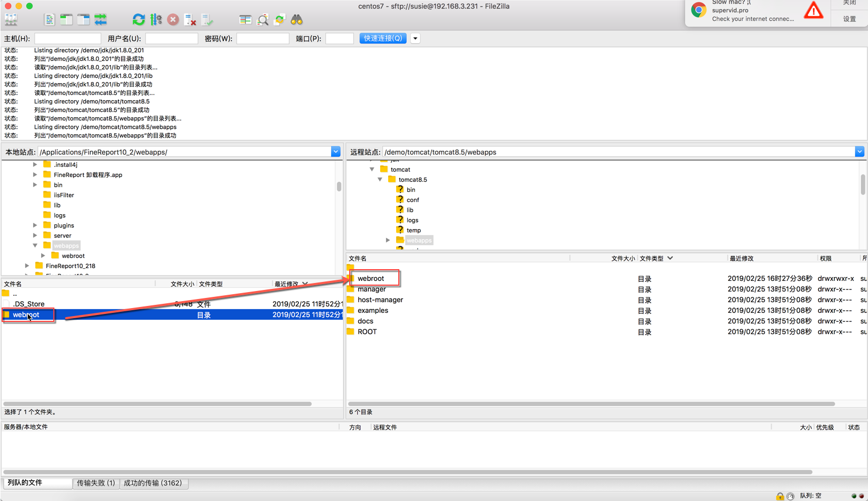Open the quick connect history dropdown arrow
868x501 pixels.
click(415, 38)
